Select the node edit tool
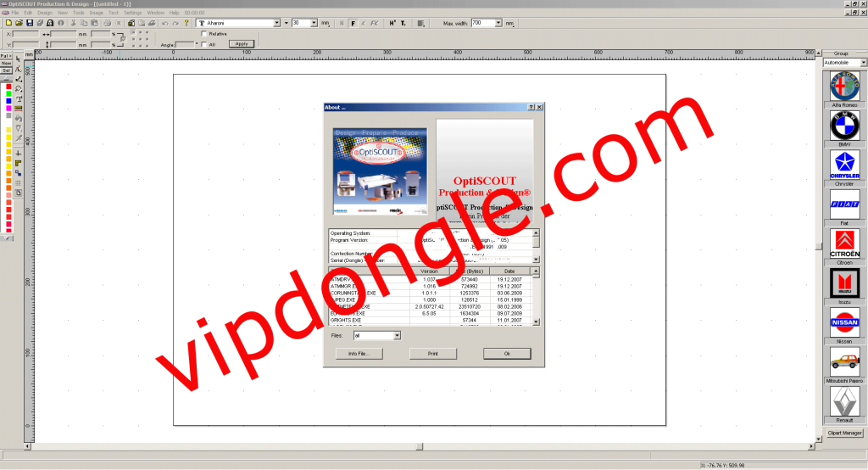 (x=19, y=70)
